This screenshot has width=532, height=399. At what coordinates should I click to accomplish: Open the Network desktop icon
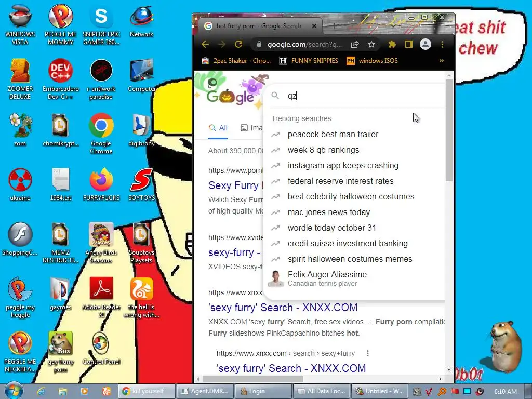[x=141, y=20]
